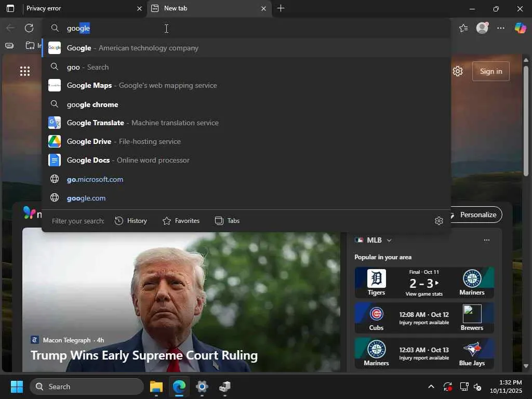Open new tab page settings gear
This screenshot has width=532, height=399.
(x=458, y=71)
